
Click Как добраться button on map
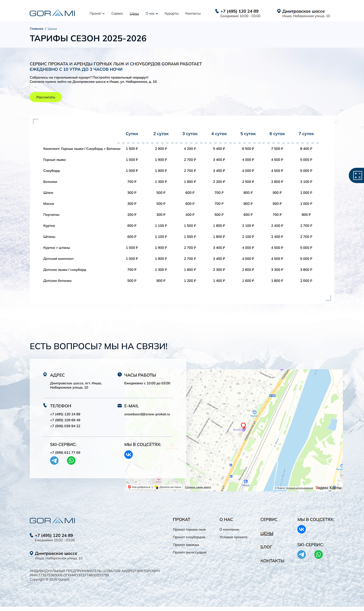[x=139, y=487]
